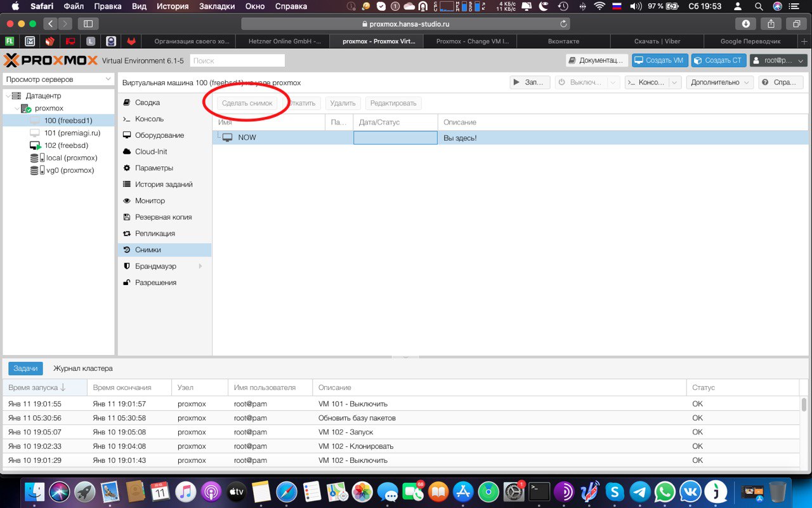Open Документация button
This screenshot has width=812, height=508.
(x=597, y=60)
